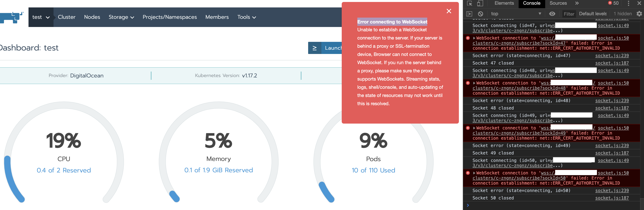Click the red error icon of sockId=47
644x210 pixels.
click(x=468, y=38)
